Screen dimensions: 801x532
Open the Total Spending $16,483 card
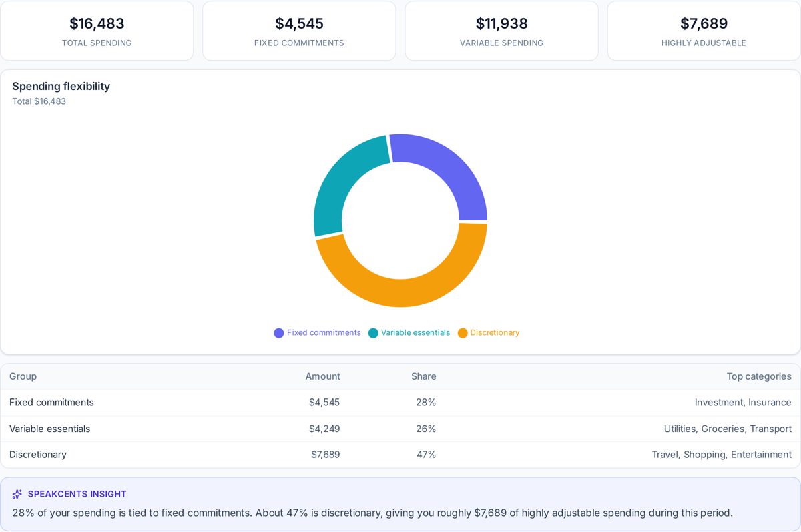97,31
